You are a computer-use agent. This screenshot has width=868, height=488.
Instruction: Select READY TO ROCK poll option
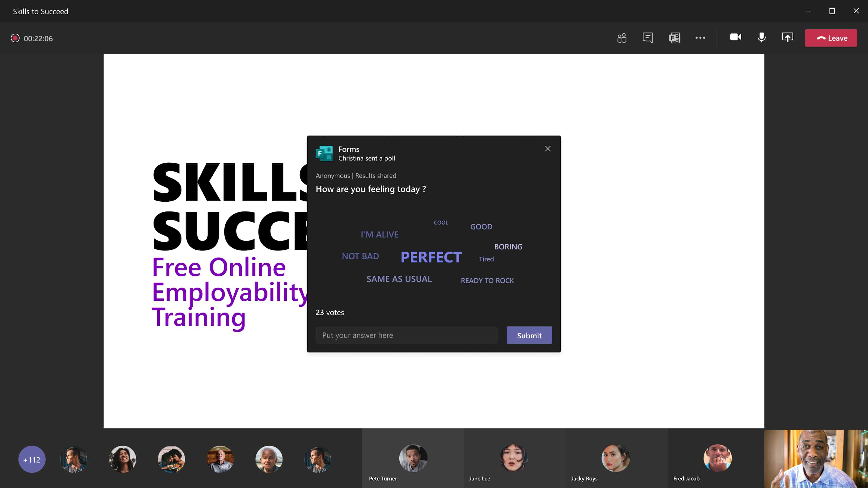click(x=487, y=280)
